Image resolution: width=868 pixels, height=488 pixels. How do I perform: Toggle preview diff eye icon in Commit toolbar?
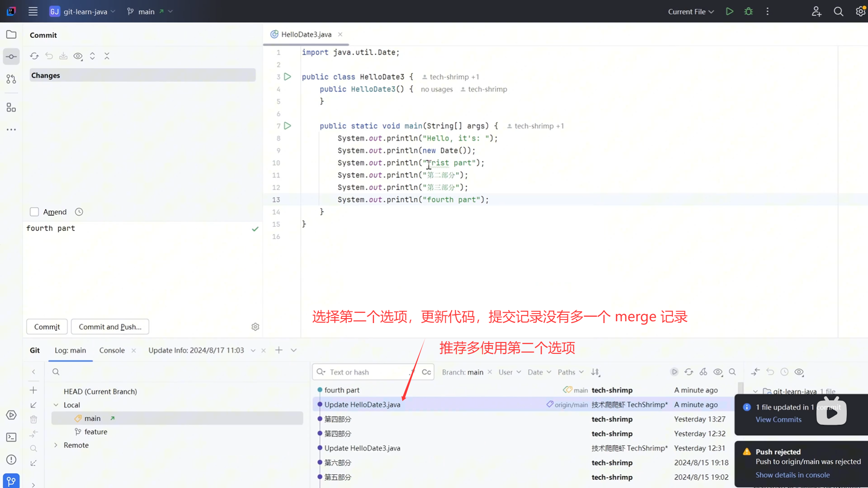(x=78, y=56)
